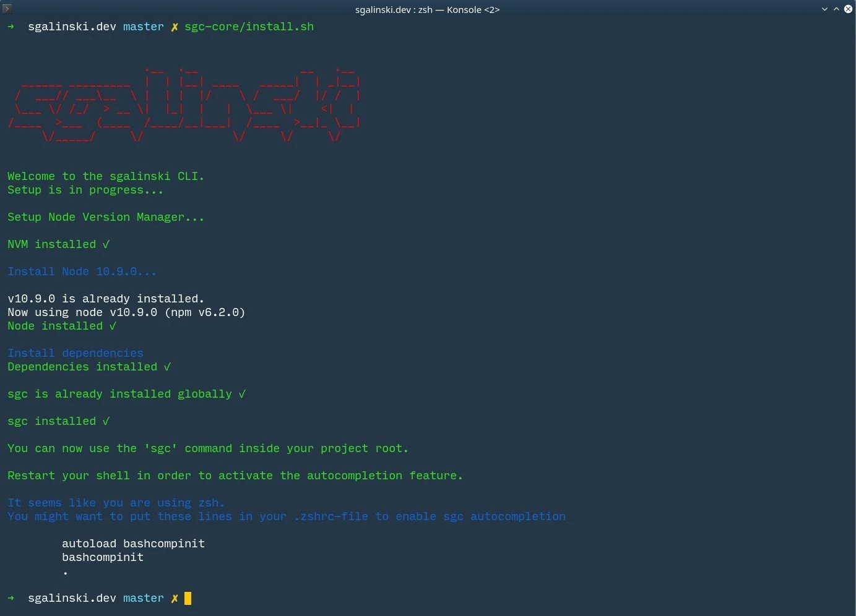The width and height of the screenshot is (856, 616).
Task: Click the checkmark after 'NVM installed'
Action: (x=106, y=244)
